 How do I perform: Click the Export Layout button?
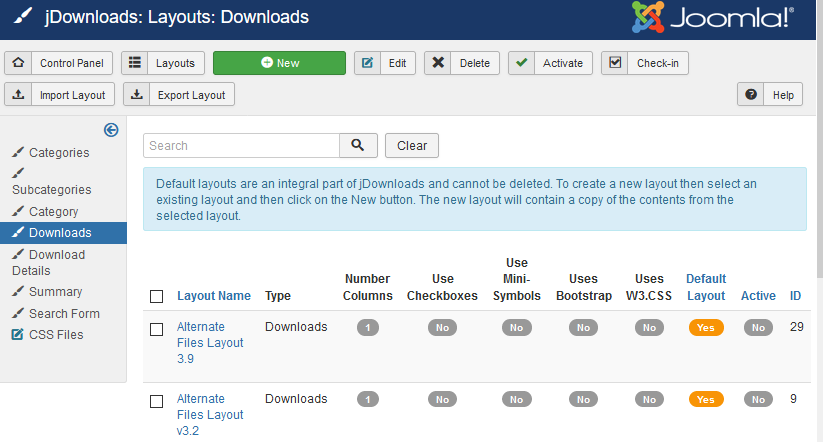point(179,94)
